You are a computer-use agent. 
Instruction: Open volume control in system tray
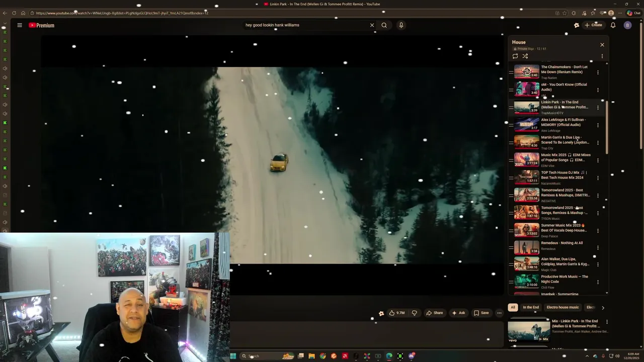617,356
